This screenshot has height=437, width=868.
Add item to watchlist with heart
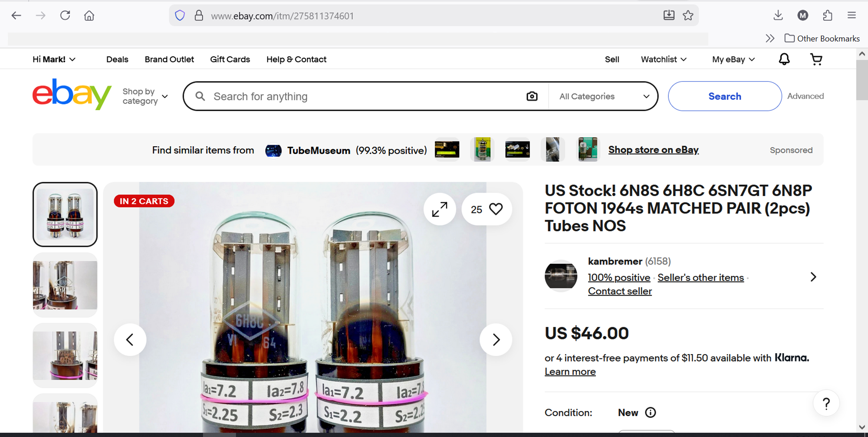(x=487, y=209)
